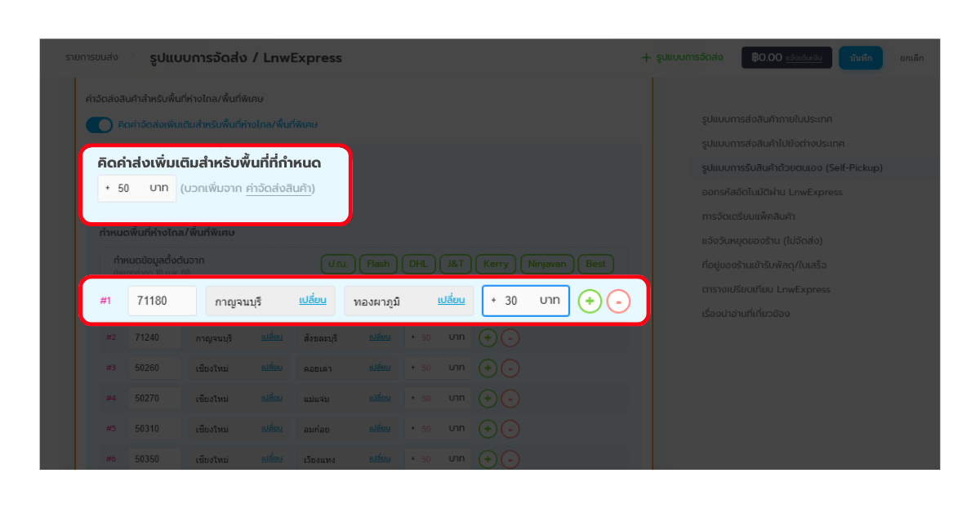Image resolution: width=980 pixels, height=513 pixels.
Task: Open the ค่าจัดส่งสินค้า link
Action: pyautogui.click(x=278, y=189)
